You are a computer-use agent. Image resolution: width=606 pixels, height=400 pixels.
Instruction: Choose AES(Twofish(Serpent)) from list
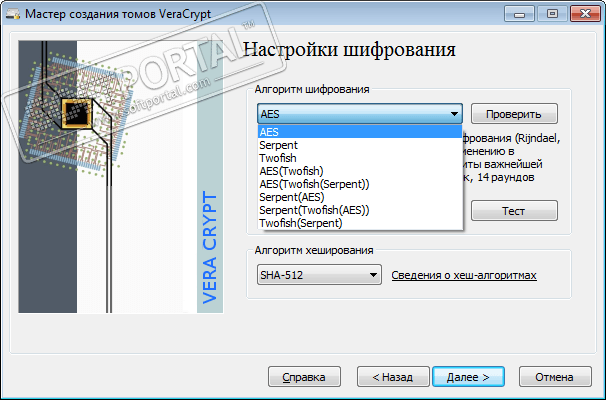(360, 184)
